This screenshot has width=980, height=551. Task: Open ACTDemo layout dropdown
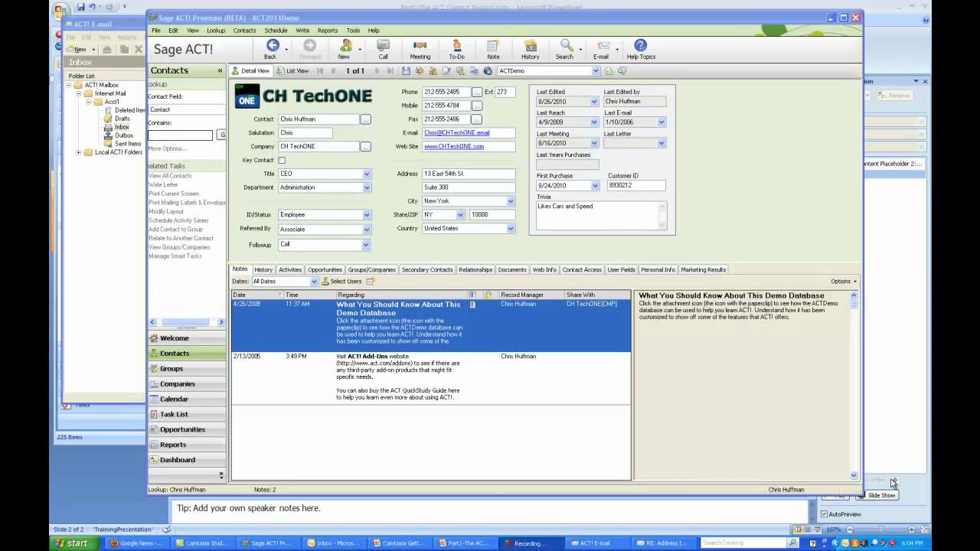(595, 71)
